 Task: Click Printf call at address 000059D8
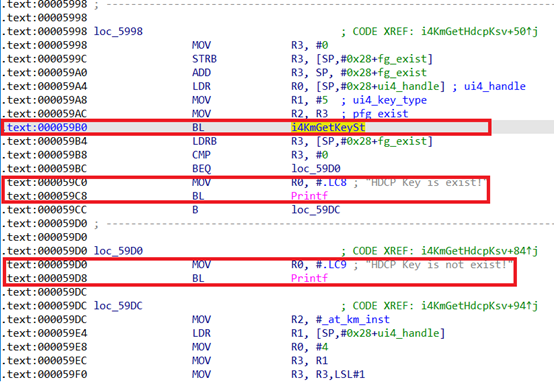pos(310,278)
